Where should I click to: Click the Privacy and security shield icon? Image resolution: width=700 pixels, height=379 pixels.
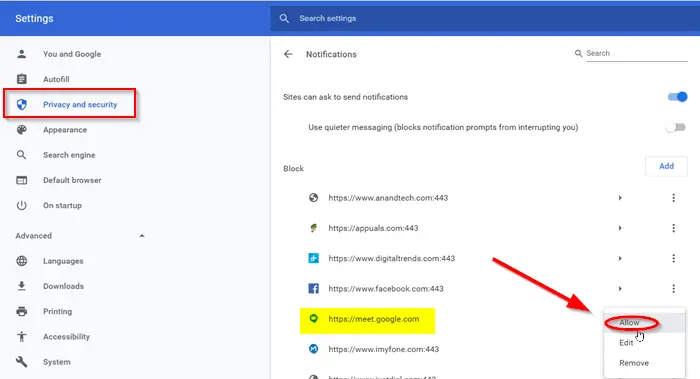pyautogui.click(x=21, y=104)
